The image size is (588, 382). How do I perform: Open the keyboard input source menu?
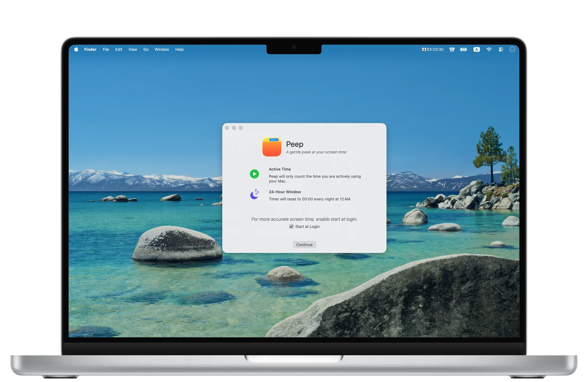(x=477, y=50)
